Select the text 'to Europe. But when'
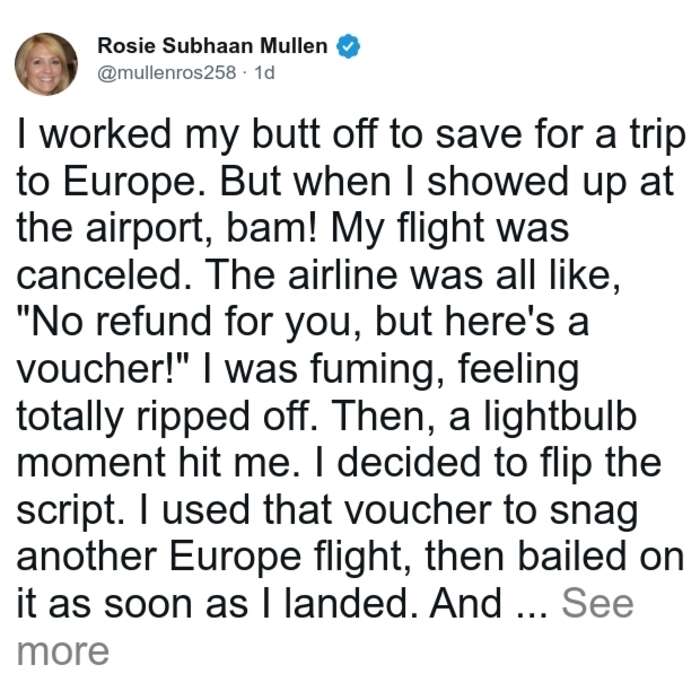The image size is (700, 700). [x=204, y=183]
